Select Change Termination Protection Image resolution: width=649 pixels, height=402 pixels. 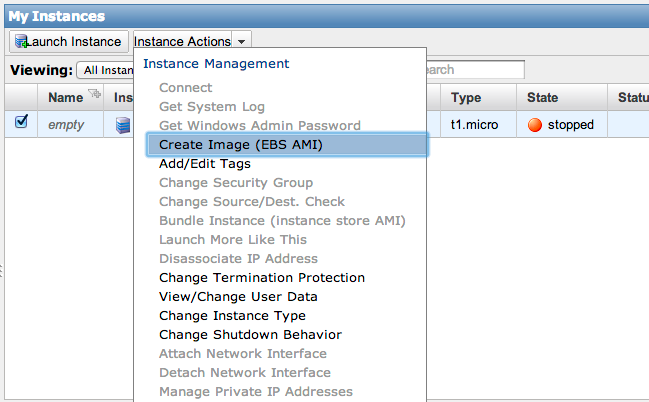click(261, 278)
